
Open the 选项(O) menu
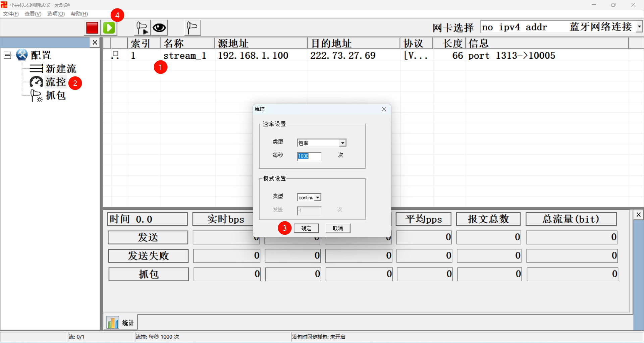click(x=56, y=14)
